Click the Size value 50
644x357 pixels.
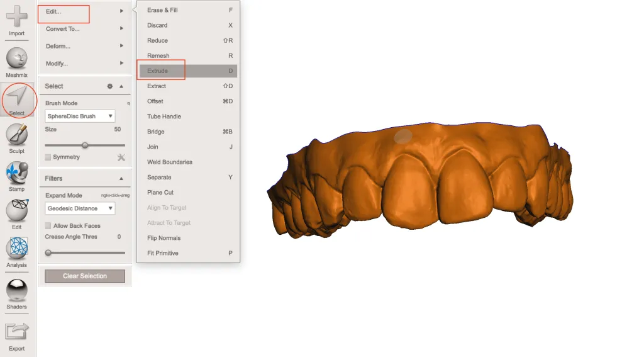pos(118,129)
